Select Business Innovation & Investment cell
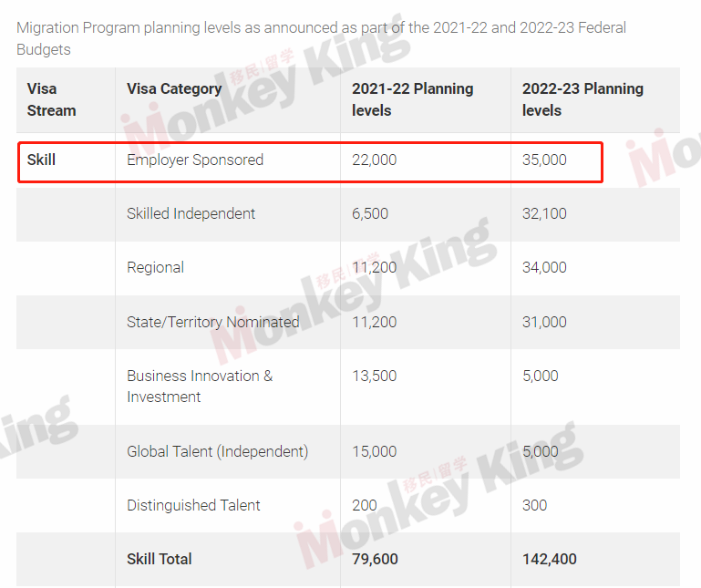This screenshot has height=588, width=701. 200,387
